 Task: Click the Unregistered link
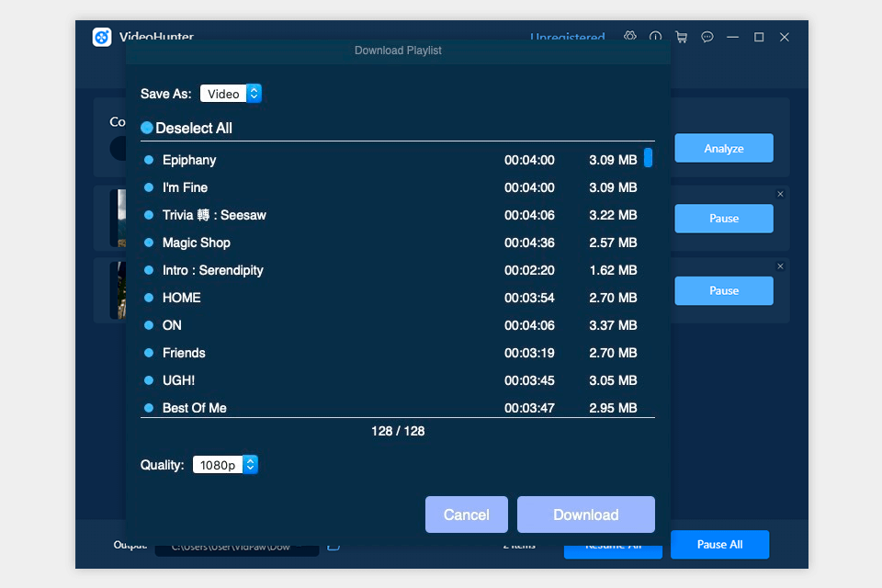point(568,39)
